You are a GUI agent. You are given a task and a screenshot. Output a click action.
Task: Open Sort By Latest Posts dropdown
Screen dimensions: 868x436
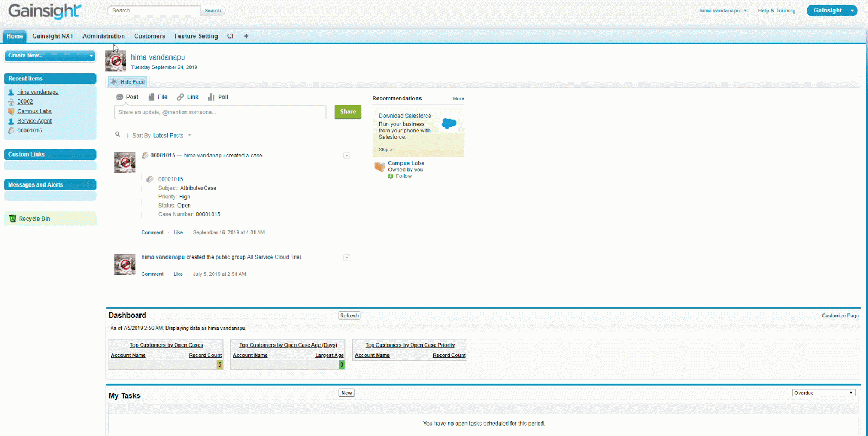(171, 136)
